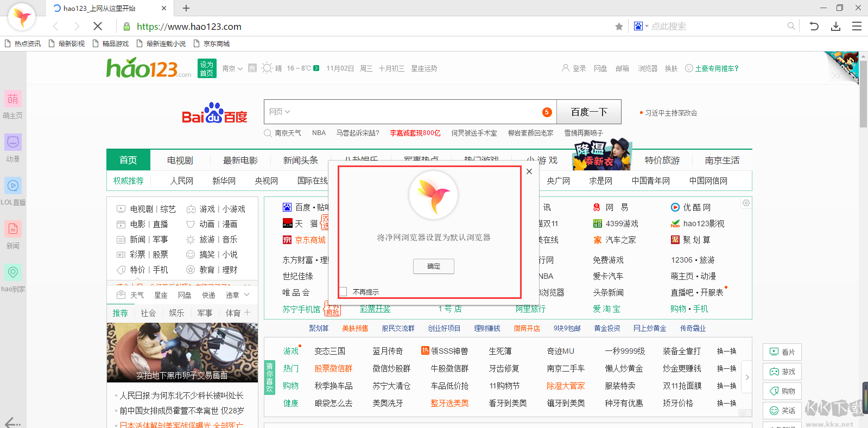Close the default browser dialog
Screen dimensions: 868x428
(529, 171)
